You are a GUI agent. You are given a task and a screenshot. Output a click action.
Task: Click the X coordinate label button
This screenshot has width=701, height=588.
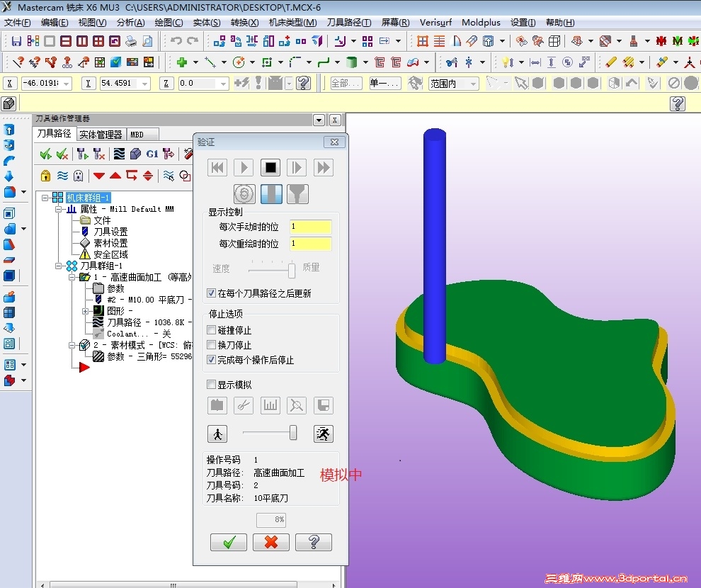click(x=10, y=83)
